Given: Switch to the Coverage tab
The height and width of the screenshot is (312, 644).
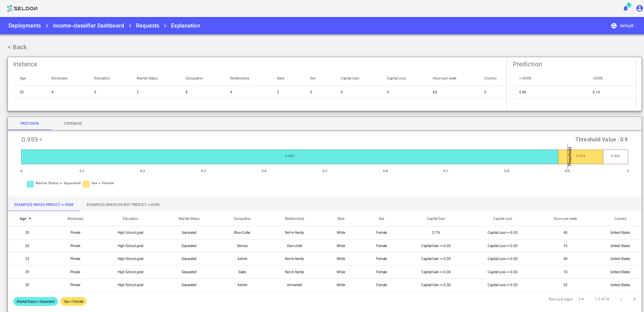Looking at the screenshot, I should 73,123.
